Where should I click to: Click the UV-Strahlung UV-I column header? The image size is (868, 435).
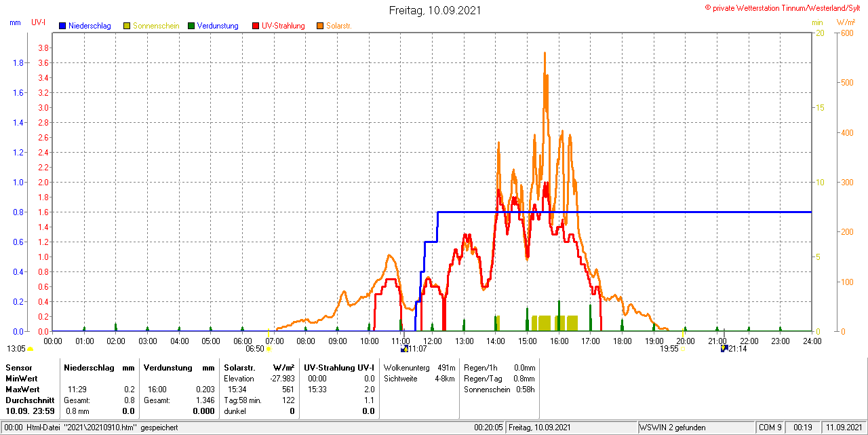tap(340, 367)
